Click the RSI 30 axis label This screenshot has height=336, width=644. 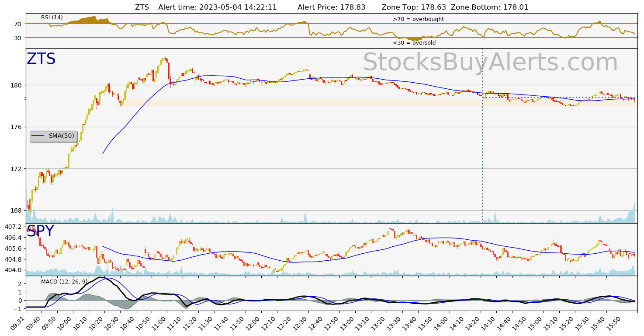(18, 38)
